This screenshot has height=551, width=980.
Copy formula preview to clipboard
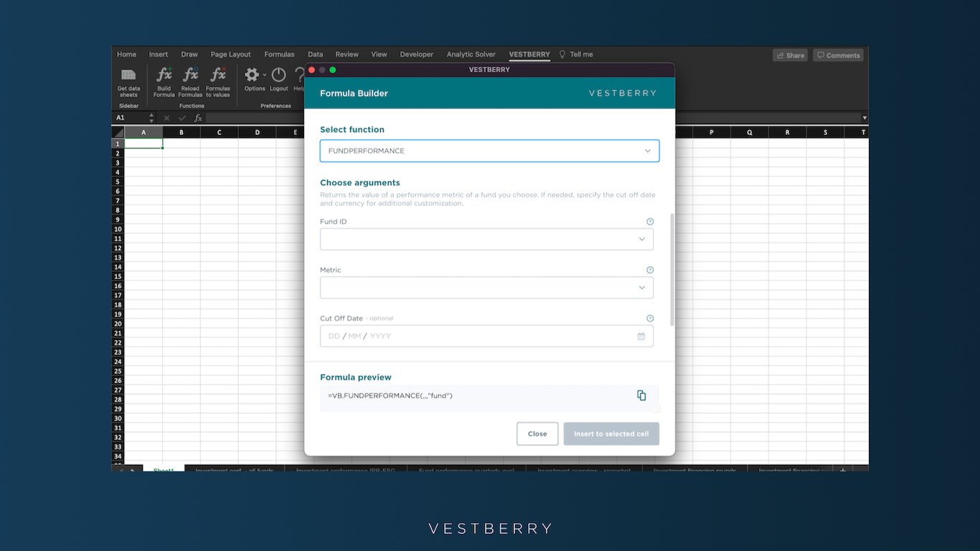641,395
